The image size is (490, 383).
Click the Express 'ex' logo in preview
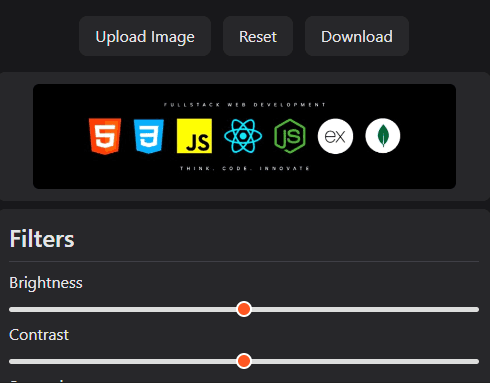coord(335,136)
